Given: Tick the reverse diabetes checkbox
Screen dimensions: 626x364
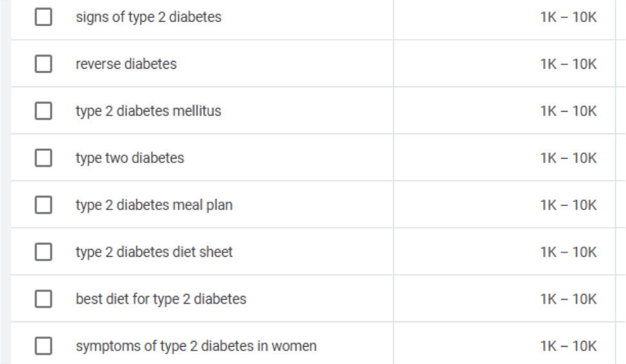Looking at the screenshot, I should coord(43,64).
